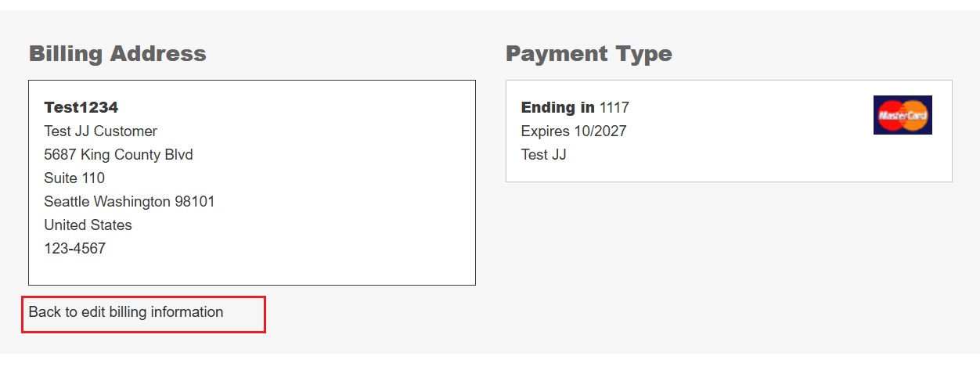The height and width of the screenshot is (374, 980).
Task: Click the United States country text
Action: coord(88,225)
